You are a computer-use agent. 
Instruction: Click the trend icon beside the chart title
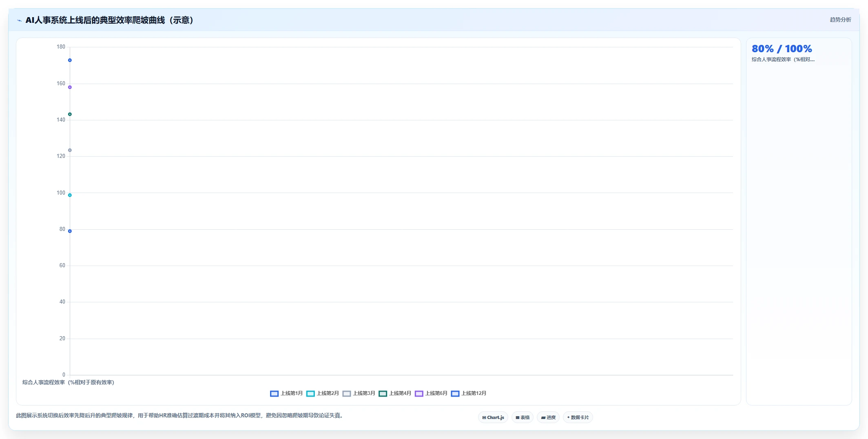(19, 20)
